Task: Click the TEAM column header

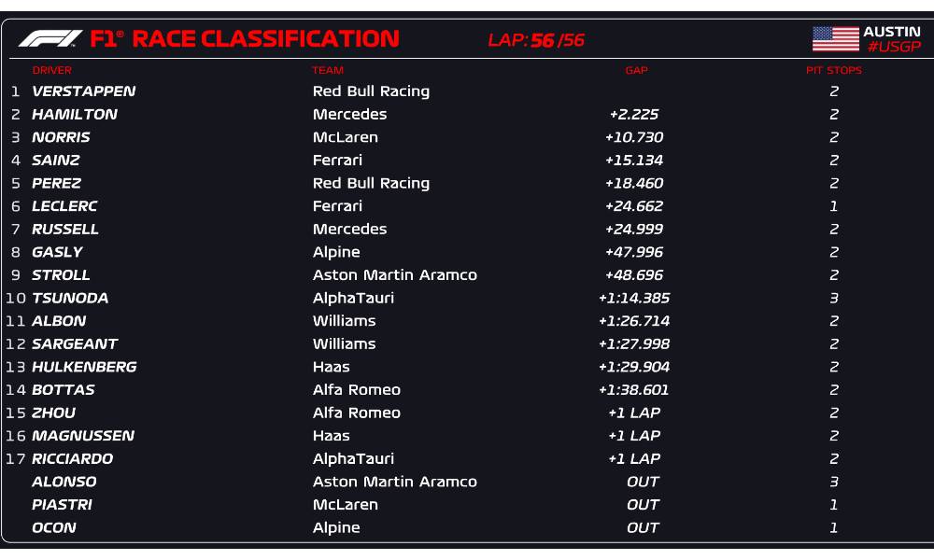Action: [328, 70]
